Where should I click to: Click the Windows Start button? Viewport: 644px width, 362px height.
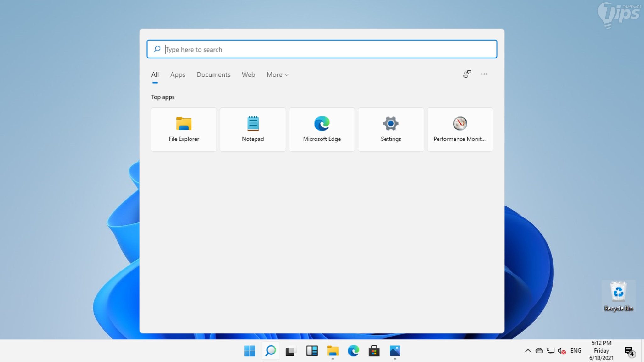point(250,351)
